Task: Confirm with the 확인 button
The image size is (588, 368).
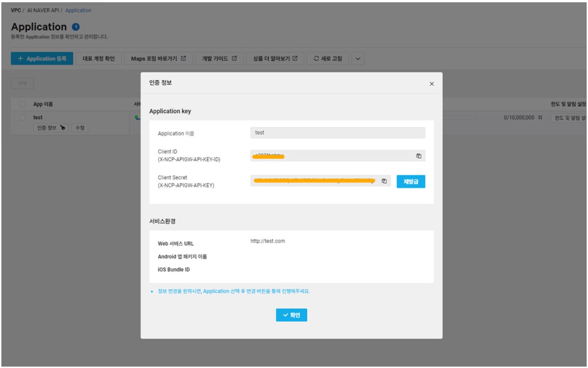Action: (x=291, y=315)
